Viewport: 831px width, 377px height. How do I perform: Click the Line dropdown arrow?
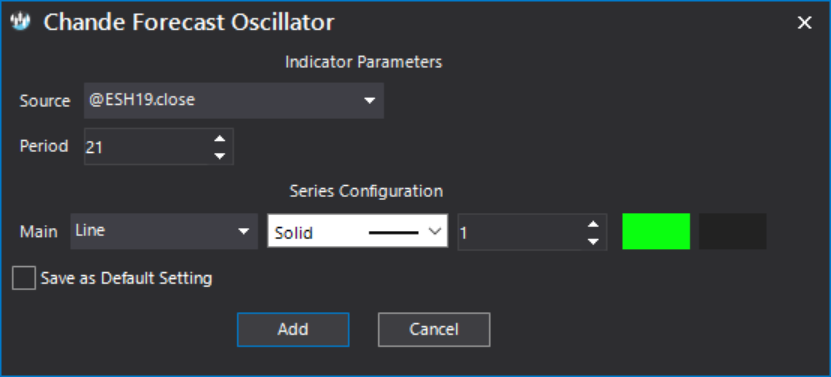243,231
